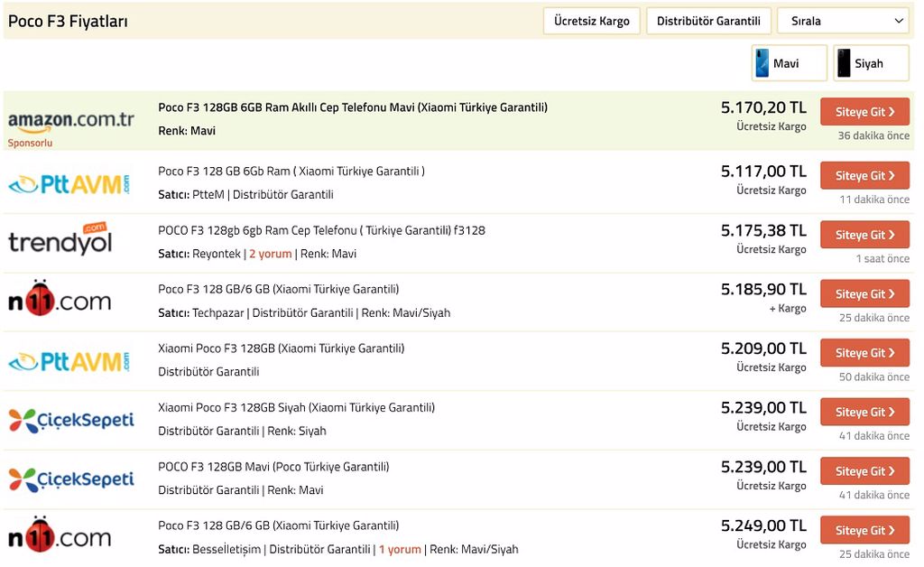Click Siteye Git for the ÇiçekSepeti Mavi offer
The image size is (924, 567).
pyautogui.click(x=864, y=471)
